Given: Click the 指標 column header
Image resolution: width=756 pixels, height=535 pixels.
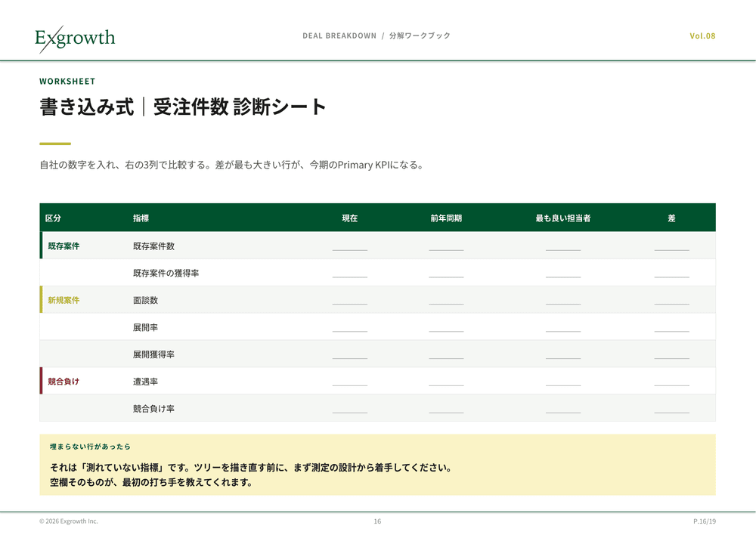Looking at the screenshot, I should click(x=141, y=218).
